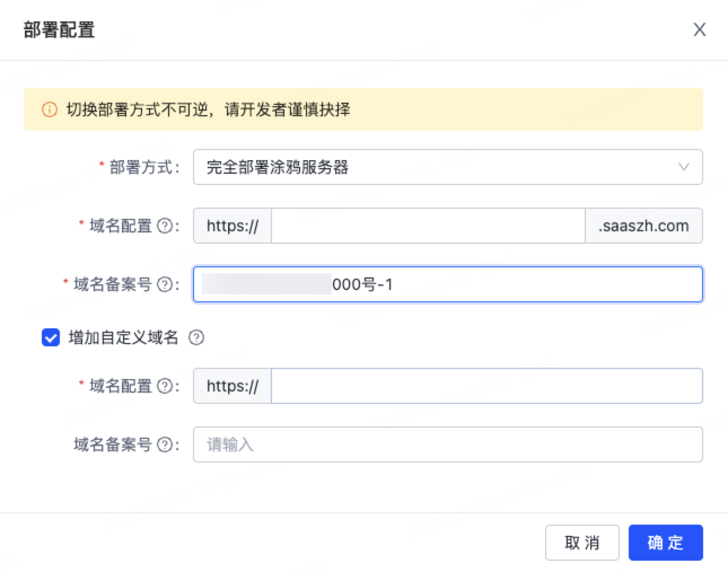Uncheck the 增加自定义域名 checkbox
This screenshot has width=728, height=572.
tap(51, 338)
